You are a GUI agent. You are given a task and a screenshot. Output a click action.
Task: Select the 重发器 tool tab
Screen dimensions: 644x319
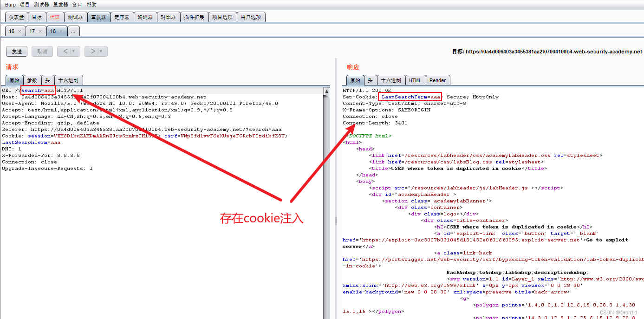click(x=98, y=17)
